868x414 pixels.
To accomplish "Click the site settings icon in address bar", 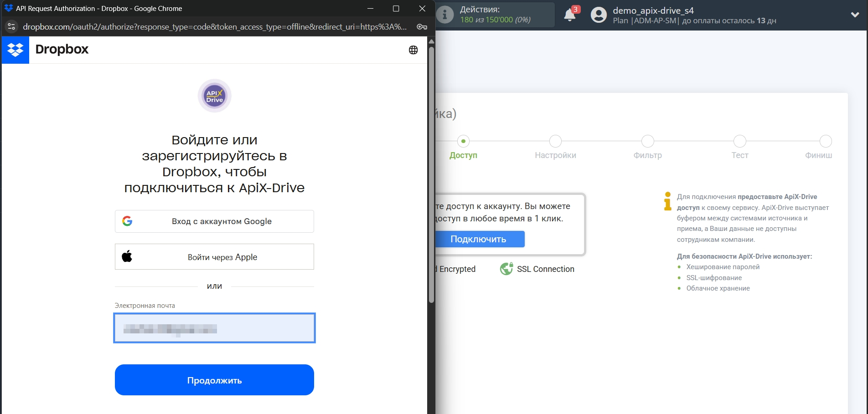I will (11, 27).
